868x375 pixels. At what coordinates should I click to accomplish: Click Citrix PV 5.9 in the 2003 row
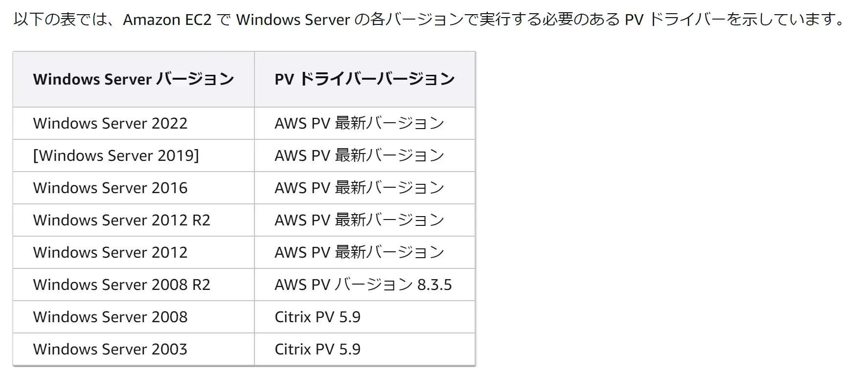tap(318, 349)
